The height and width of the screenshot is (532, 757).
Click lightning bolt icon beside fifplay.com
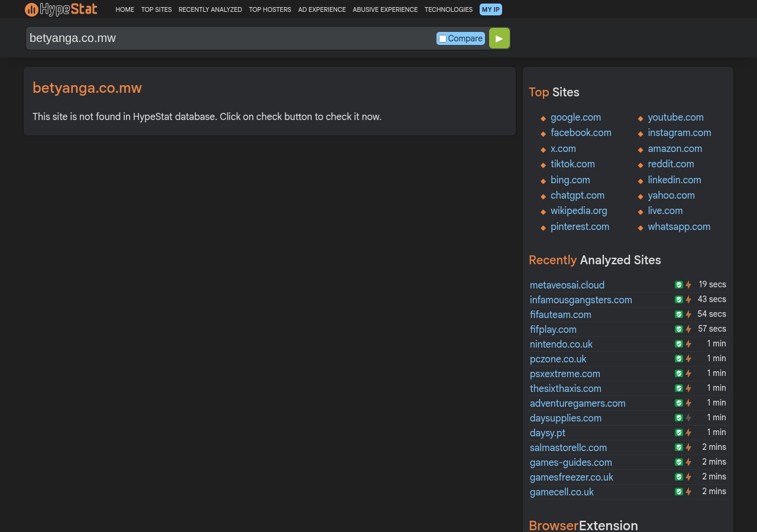click(688, 329)
